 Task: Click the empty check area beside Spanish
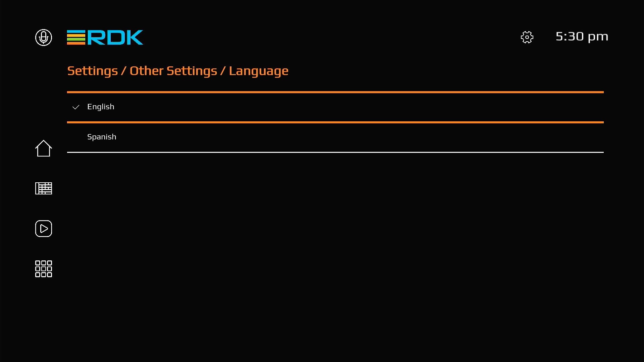pos(76,137)
